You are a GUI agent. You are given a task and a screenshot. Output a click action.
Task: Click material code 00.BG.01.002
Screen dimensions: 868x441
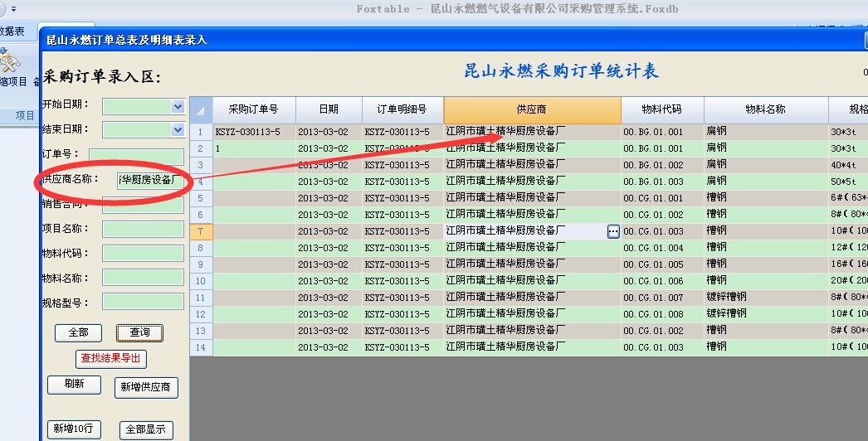tap(662, 165)
